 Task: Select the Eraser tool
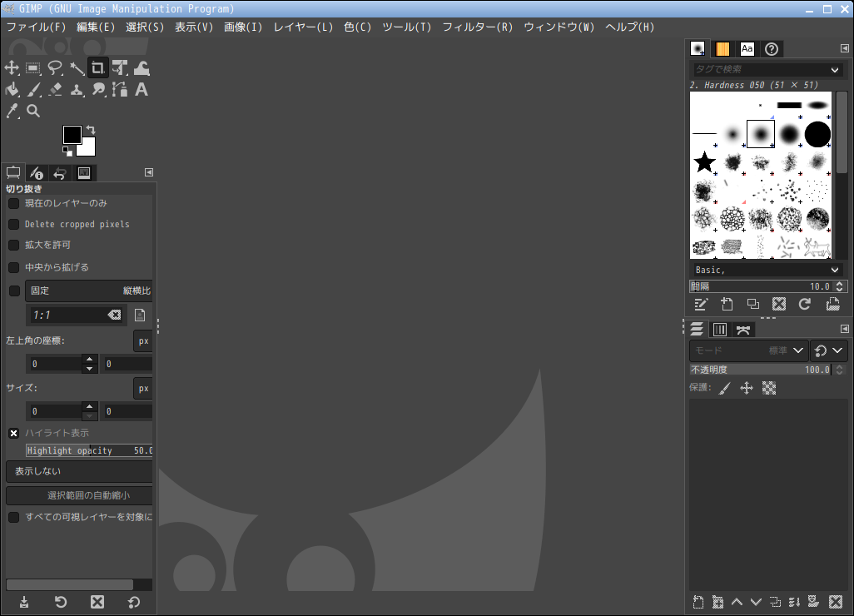pos(54,89)
